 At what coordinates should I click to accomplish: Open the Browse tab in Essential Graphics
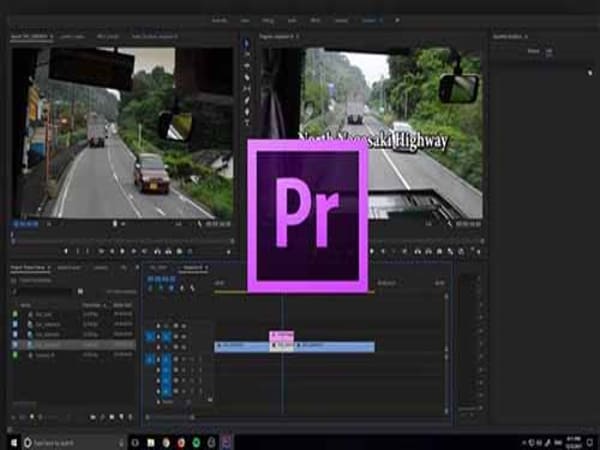(534, 51)
